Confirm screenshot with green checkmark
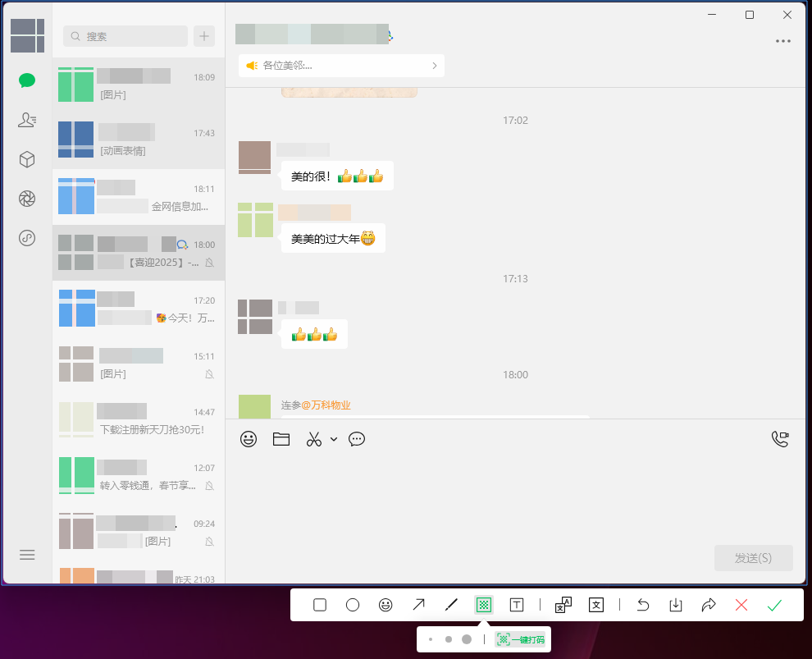 pyautogui.click(x=774, y=605)
